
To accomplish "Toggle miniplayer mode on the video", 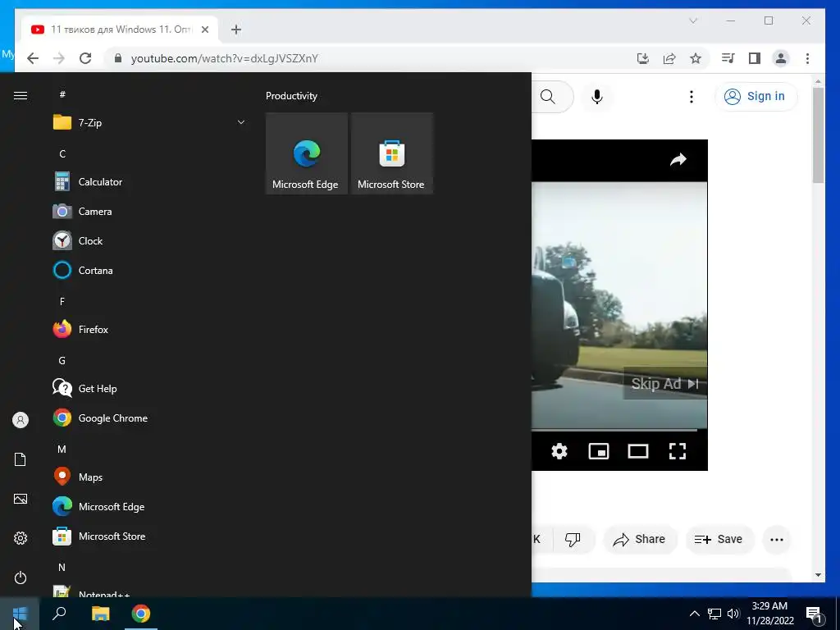I will click(598, 451).
